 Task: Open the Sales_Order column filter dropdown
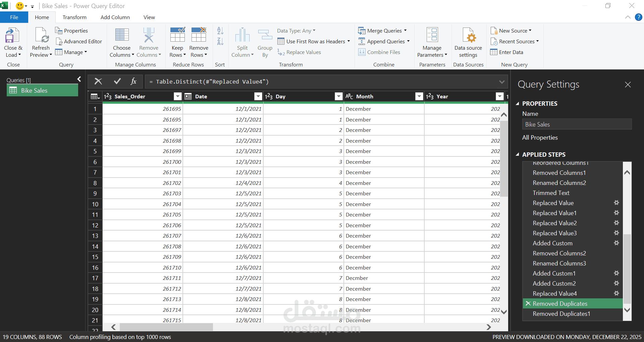[178, 97]
